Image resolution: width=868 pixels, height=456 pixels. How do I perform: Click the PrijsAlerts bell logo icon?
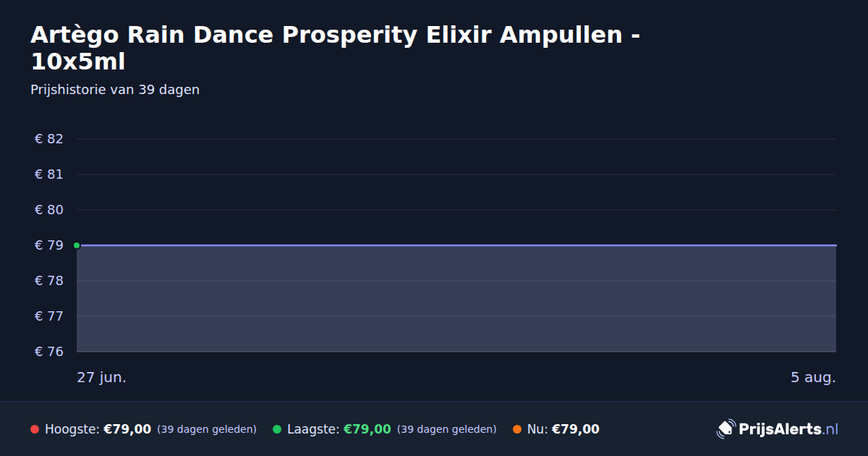[726, 429]
